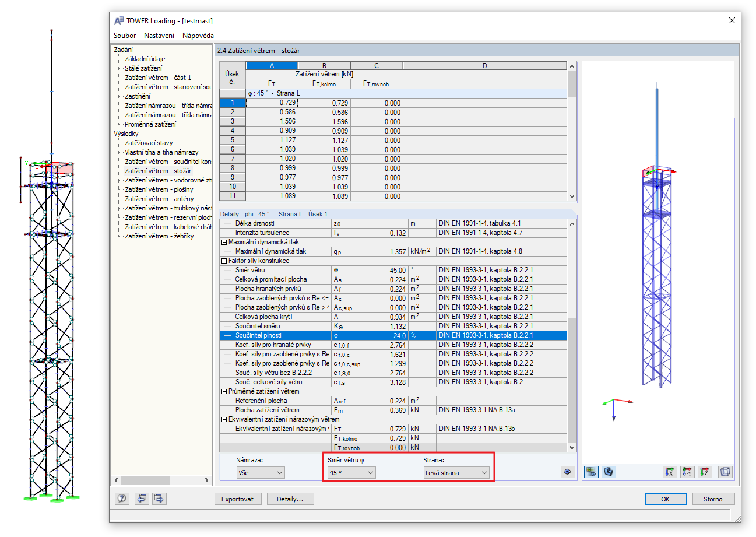
Task: Open the Námraza dropdown
Action: coord(261,473)
